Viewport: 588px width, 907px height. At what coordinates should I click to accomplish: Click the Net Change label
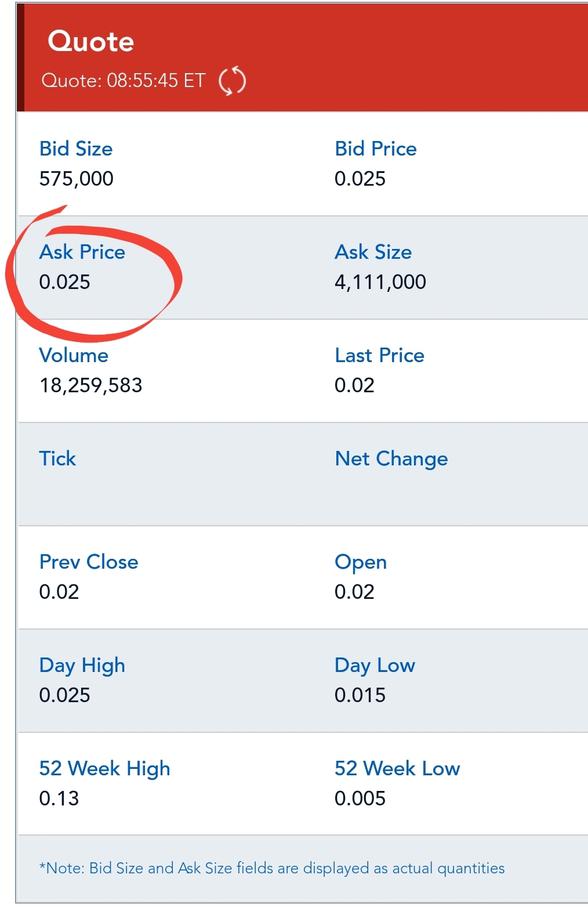[391, 459]
